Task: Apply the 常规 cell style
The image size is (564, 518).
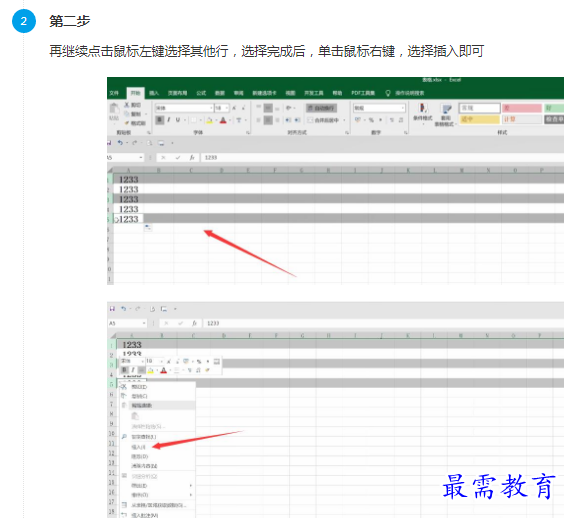Action: click(x=479, y=108)
